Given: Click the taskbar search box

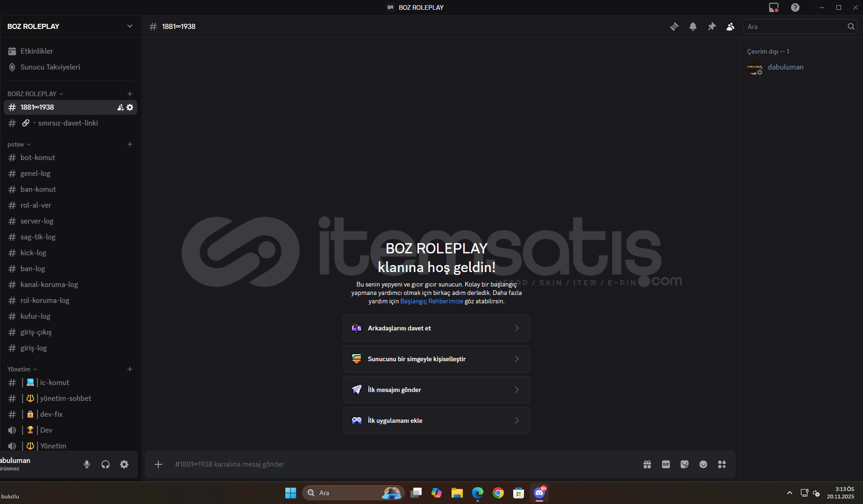Looking at the screenshot, I should point(354,493).
